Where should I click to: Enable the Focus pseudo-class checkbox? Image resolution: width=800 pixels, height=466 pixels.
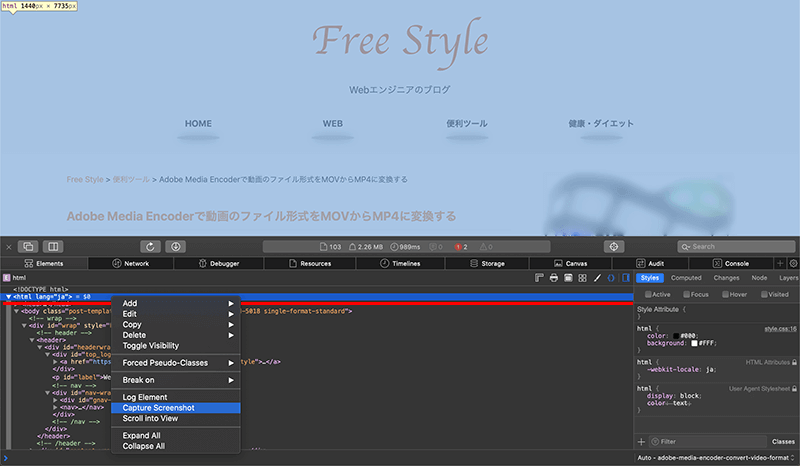[x=686, y=295]
